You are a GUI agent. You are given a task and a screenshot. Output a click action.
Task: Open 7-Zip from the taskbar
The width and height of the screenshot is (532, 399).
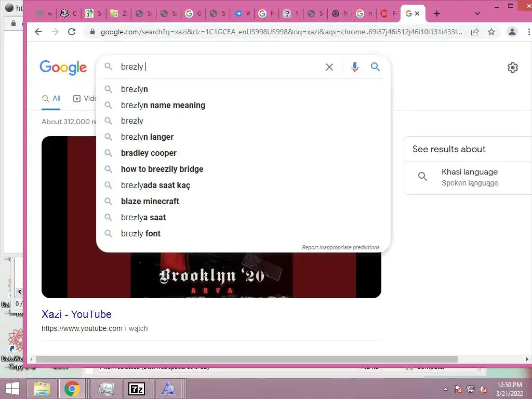click(x=137, y=389)
